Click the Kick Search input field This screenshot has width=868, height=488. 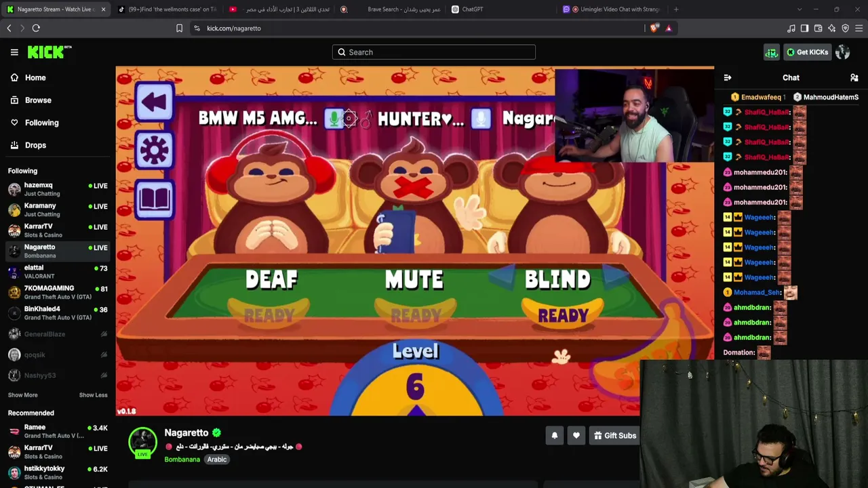click(434, 52)
